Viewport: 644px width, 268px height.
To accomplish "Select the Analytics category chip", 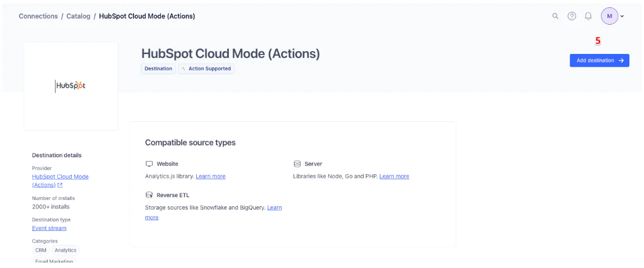I will pos(66,250).
